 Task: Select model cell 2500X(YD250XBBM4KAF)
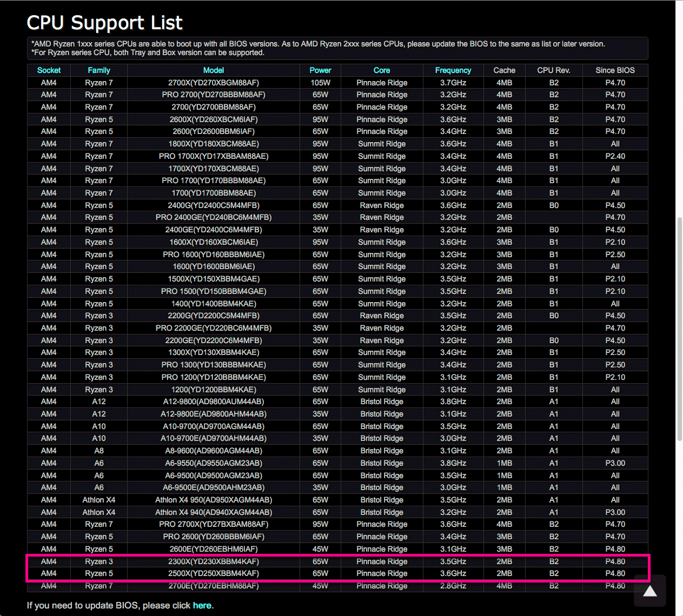coord(214,573)
